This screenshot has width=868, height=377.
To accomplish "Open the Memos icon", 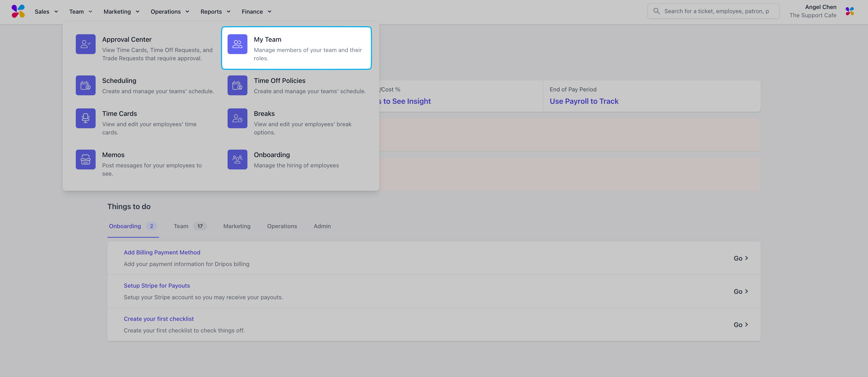I will (x=86, y=160).
